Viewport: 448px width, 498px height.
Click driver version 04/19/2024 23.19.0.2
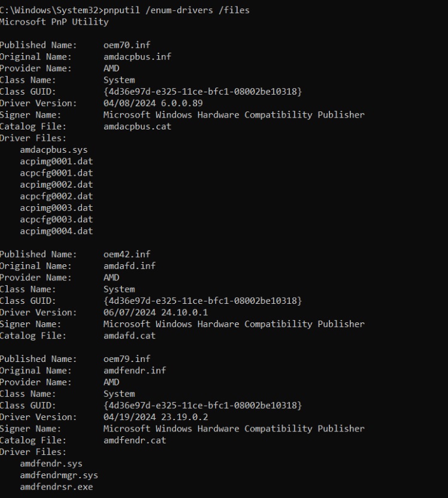(x=156, y=417)
